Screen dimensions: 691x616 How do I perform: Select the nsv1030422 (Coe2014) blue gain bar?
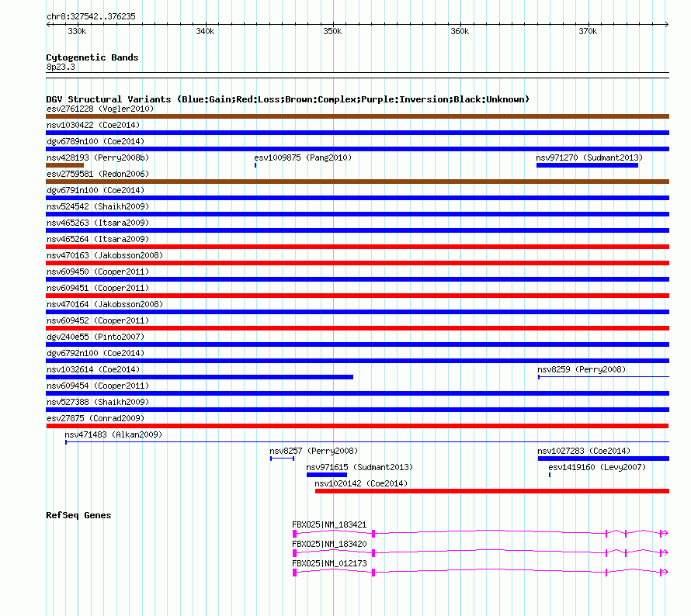357,133
